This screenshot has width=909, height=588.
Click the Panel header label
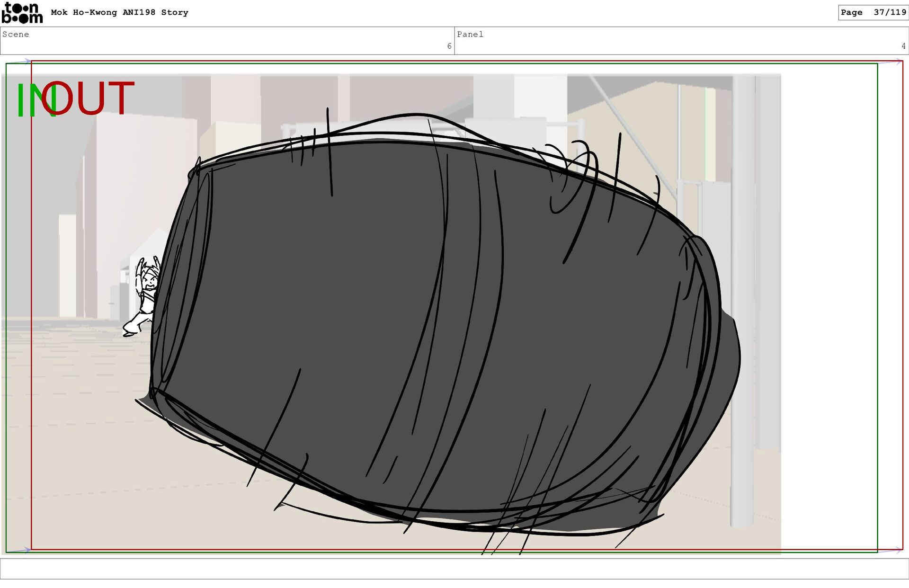tap(470, 34)
